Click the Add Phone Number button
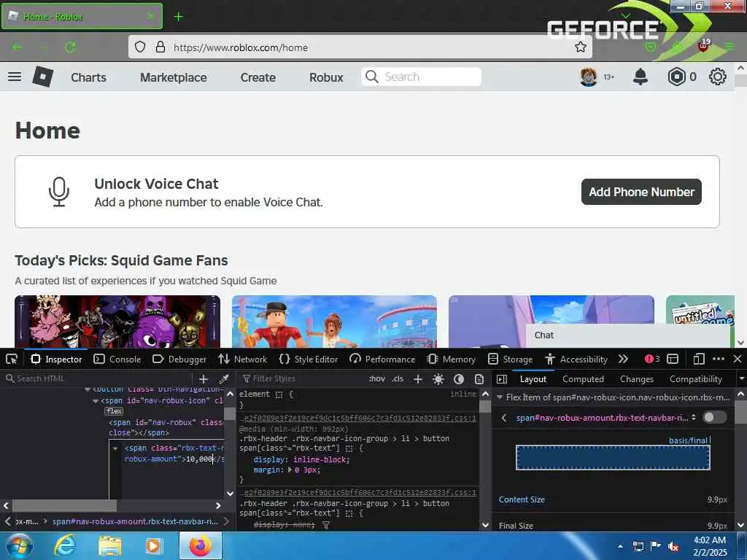The width and height of the screenshot is (747, 560). pyautogui.click(x=641, y=192)
